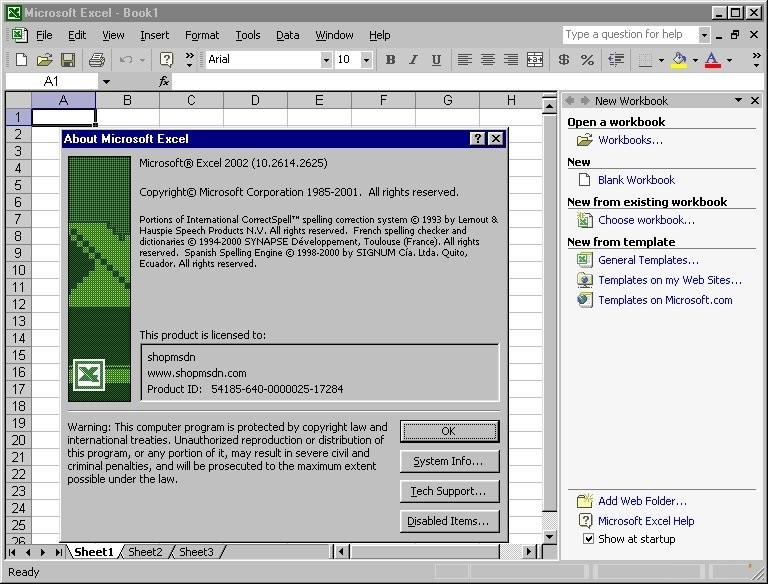Open the Borders dropdown arrow
768x584 pixels.
coord(661,60)
